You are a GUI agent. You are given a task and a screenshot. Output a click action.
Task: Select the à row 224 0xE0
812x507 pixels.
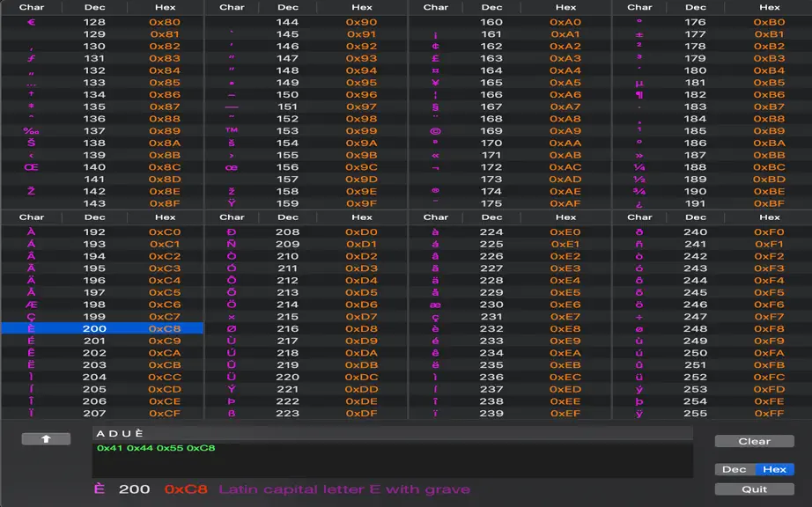[510, 232]
